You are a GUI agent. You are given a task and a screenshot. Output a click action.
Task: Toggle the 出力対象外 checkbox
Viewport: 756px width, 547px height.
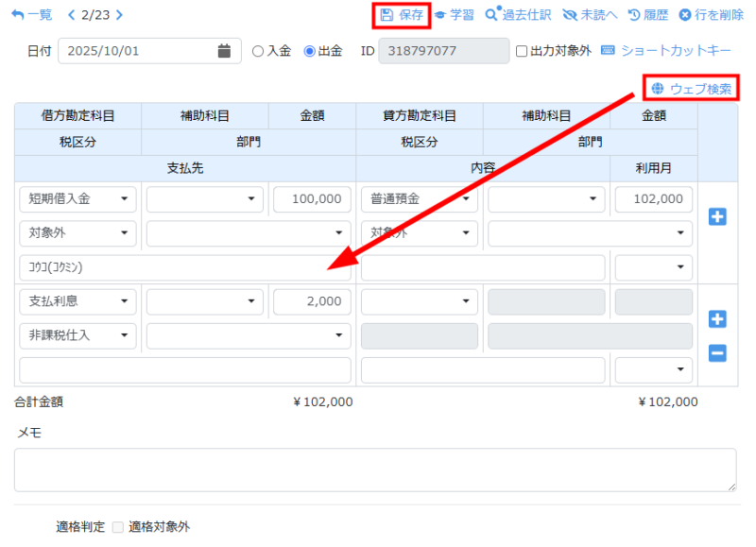(522, 51)
